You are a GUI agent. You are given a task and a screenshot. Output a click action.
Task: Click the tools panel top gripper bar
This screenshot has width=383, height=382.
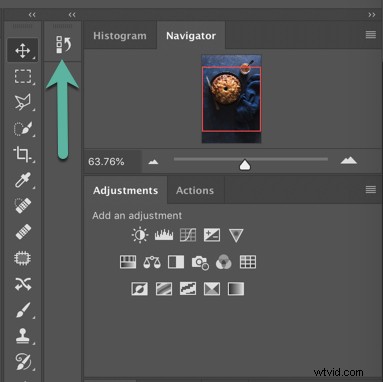click(23, 26)
